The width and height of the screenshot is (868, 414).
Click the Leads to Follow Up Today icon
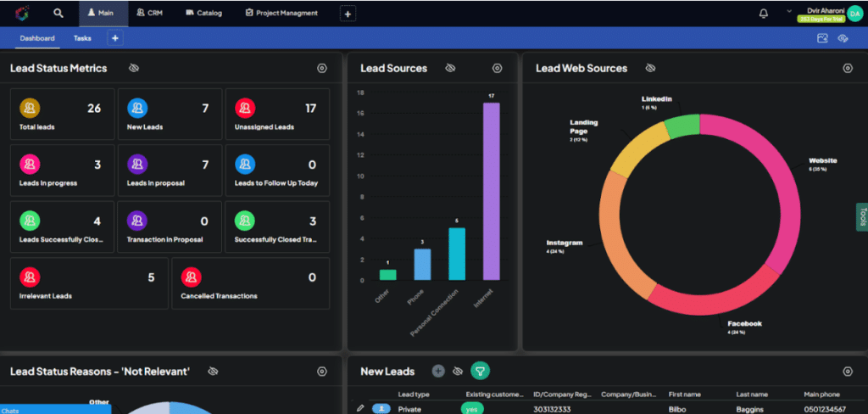[245, 164]
